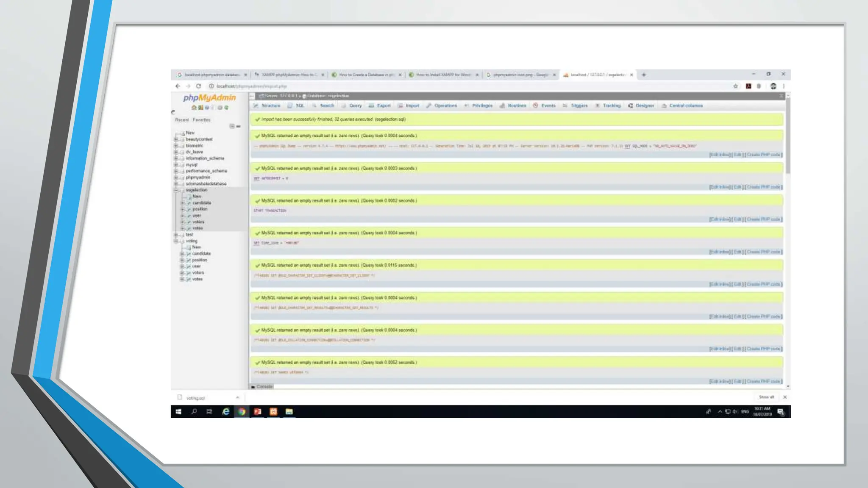The width and height of the screenshot is (868, 488).
Task: Open File Explorer from the taskbar
Action: (289, 412)
